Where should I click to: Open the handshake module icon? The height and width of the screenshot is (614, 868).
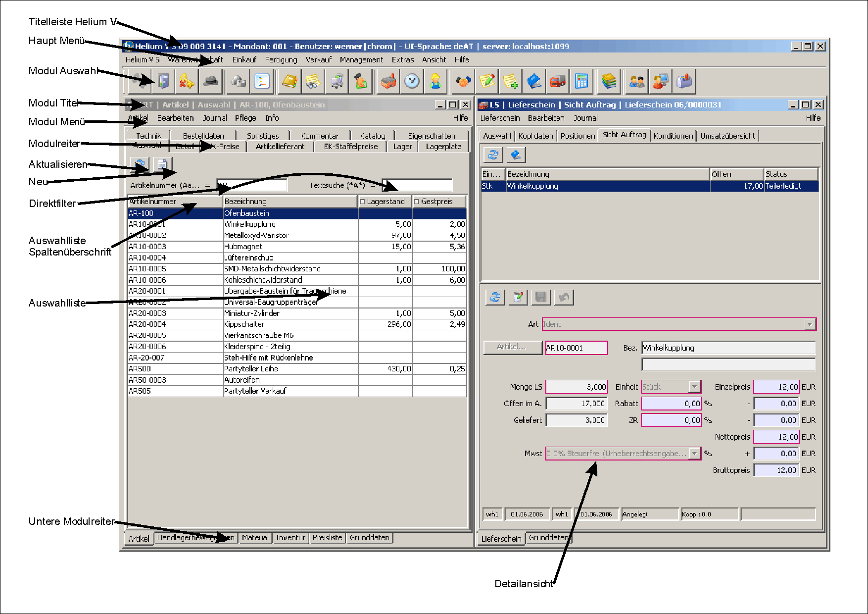(463, 81)
